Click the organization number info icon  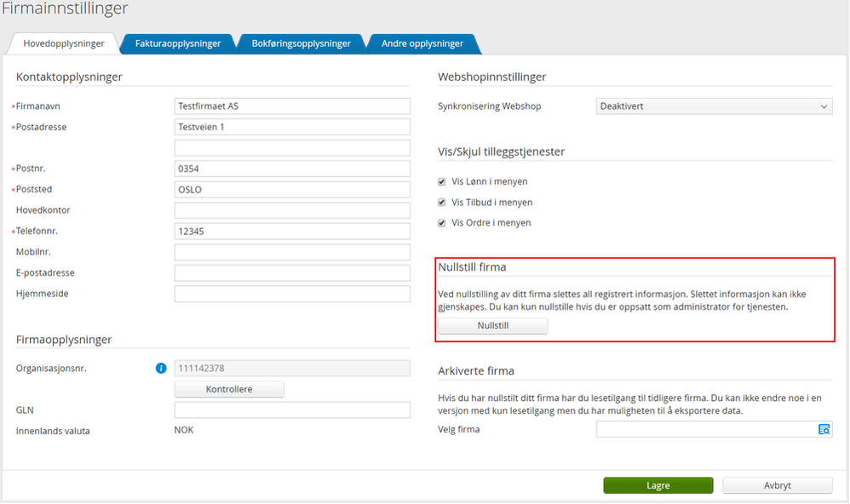[x=160, y=369]
